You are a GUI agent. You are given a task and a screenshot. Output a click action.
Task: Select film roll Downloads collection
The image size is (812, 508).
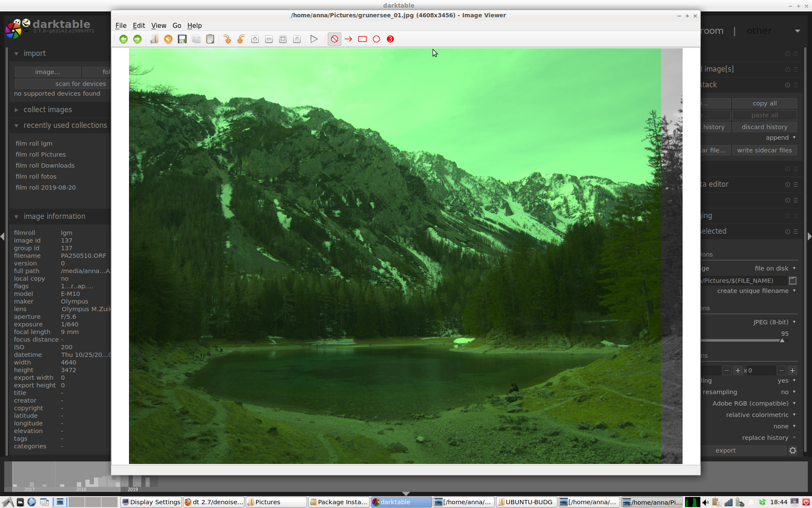click(x=45, y=166)
